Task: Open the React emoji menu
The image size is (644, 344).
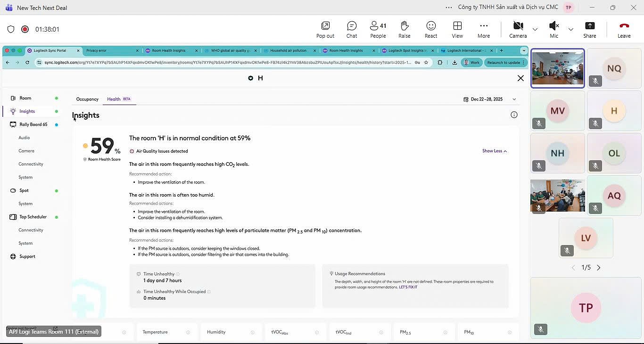Action: (430, 29)
